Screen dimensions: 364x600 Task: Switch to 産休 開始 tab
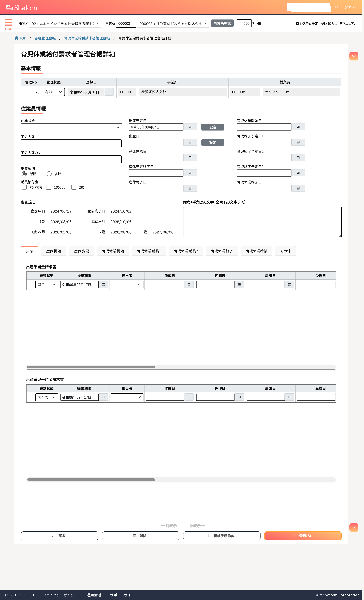tap(54, 251)
